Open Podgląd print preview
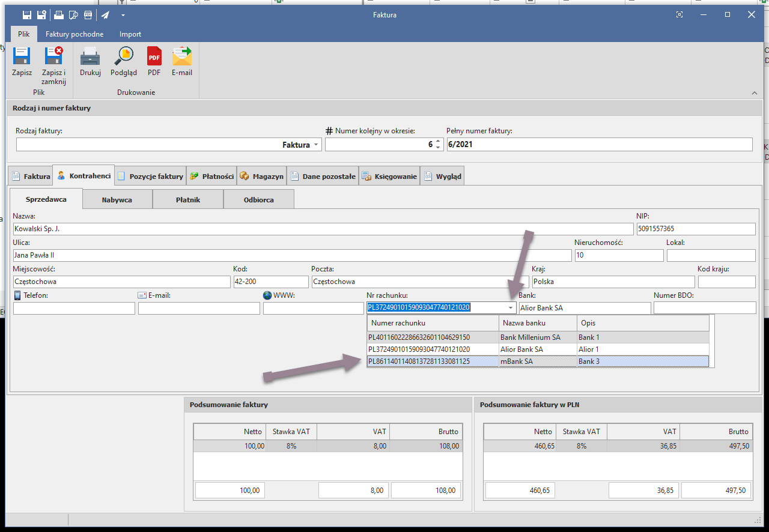The width and height of the screenshot is (769, 532). click(123, 57)
